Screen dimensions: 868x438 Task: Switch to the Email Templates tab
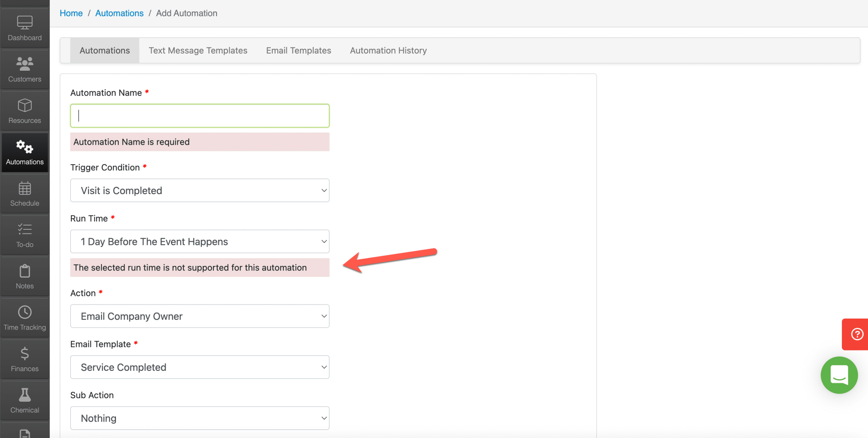(298, 50)
